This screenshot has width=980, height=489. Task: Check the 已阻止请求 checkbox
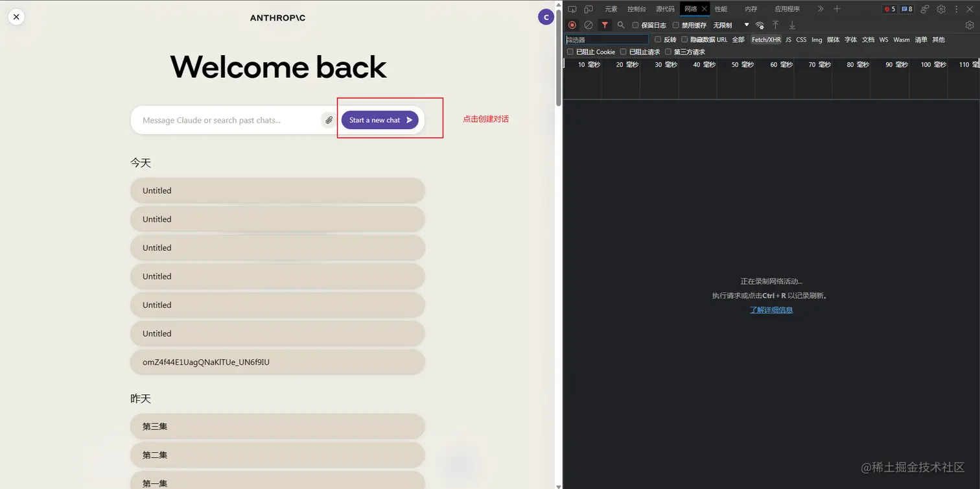tap(624, 52)
